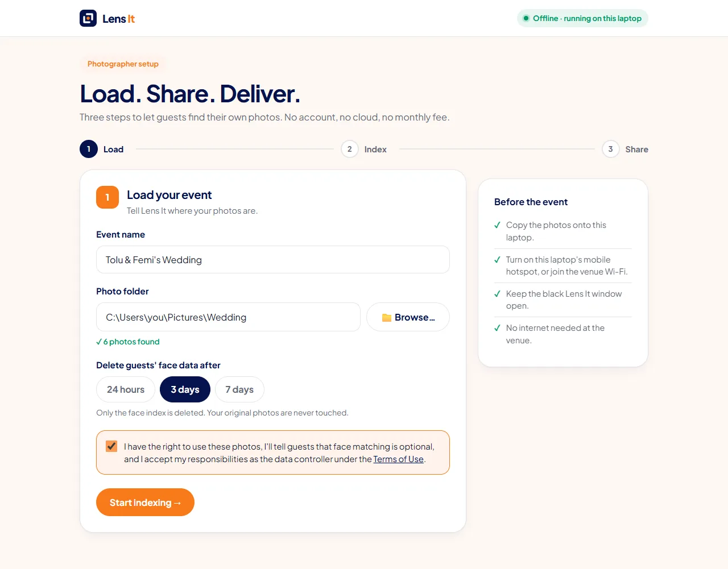Viewport: 728px width, 569px height.
Task: Select 7 days deletion option
Action: click(239, 389)
